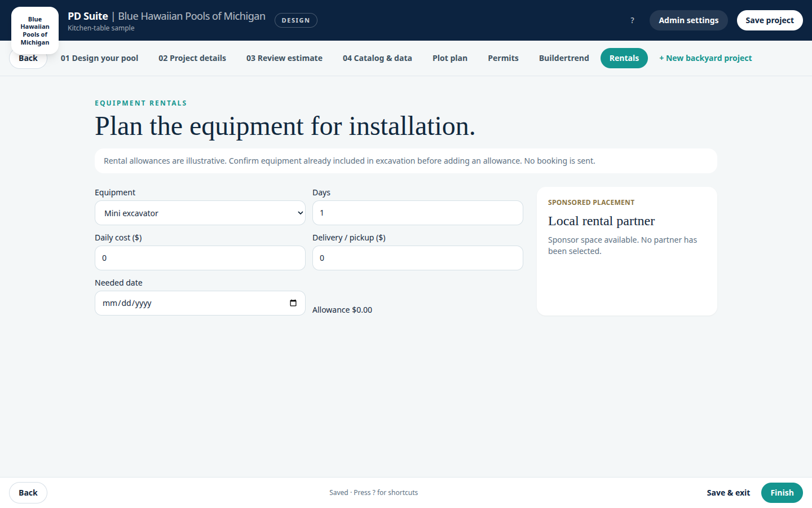Click the top Back button
Image resolution: width=812 pixels, height=508 pixels.
tap(28, 58)
